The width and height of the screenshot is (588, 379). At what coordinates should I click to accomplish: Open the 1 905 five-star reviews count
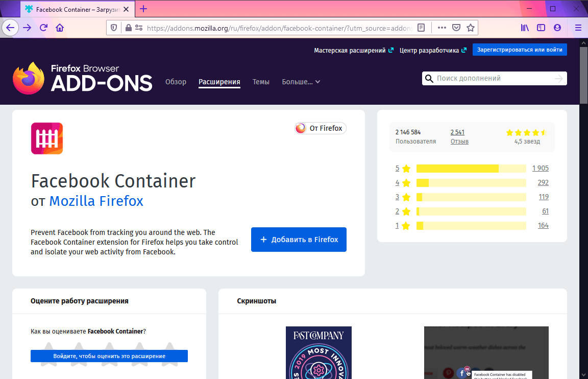tap(541, 169)
